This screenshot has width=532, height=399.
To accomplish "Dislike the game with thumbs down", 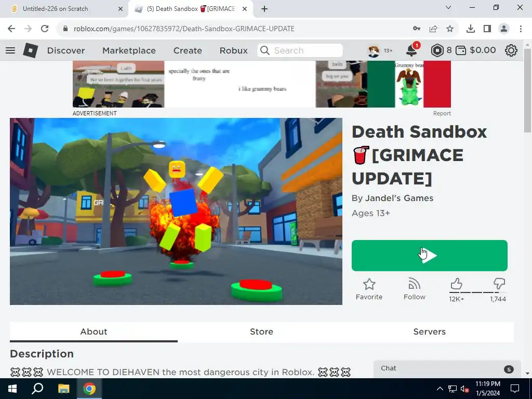I will 499,284.
